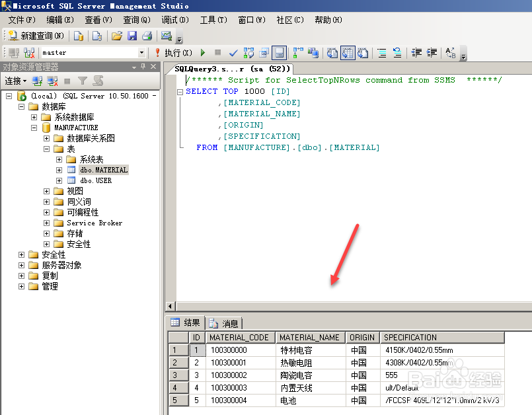Viewport: 532px width, 415px height.
Task: Open the Activity Monitor toolbar icon
Action: pos(167,36)
